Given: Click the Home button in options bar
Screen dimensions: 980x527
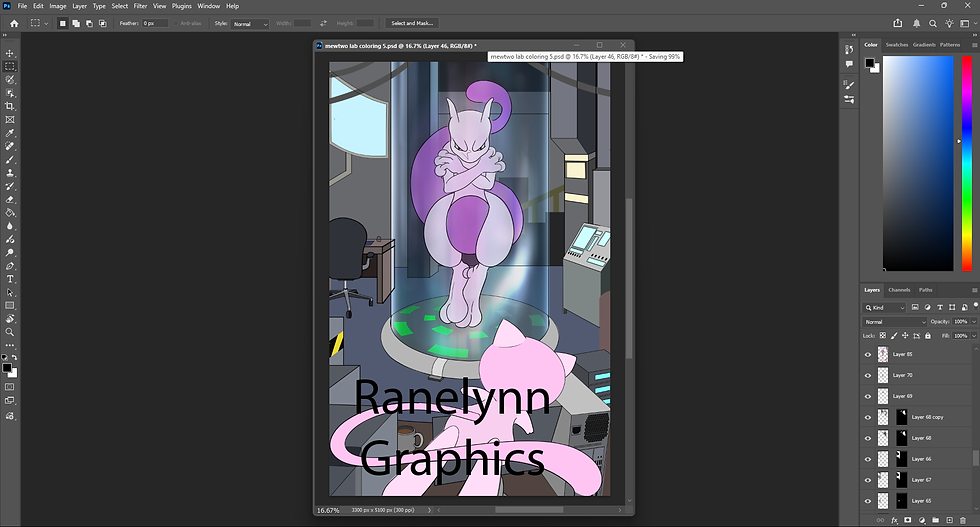Looking at the screenshot, I should pyautogui.click(x=14, y=23).
